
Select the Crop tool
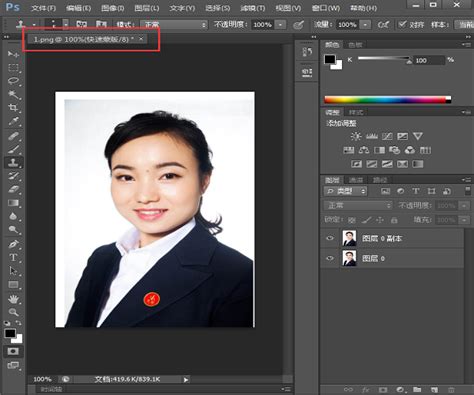point(13,108)
